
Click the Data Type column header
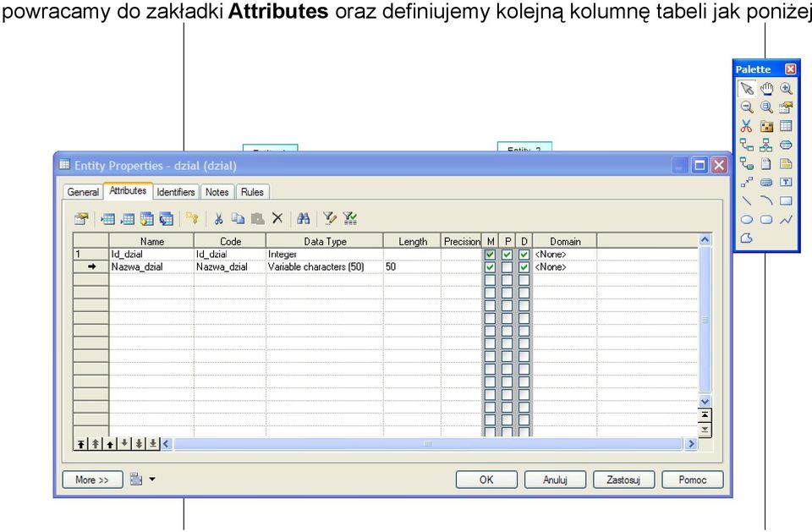[x=324, y=241]
